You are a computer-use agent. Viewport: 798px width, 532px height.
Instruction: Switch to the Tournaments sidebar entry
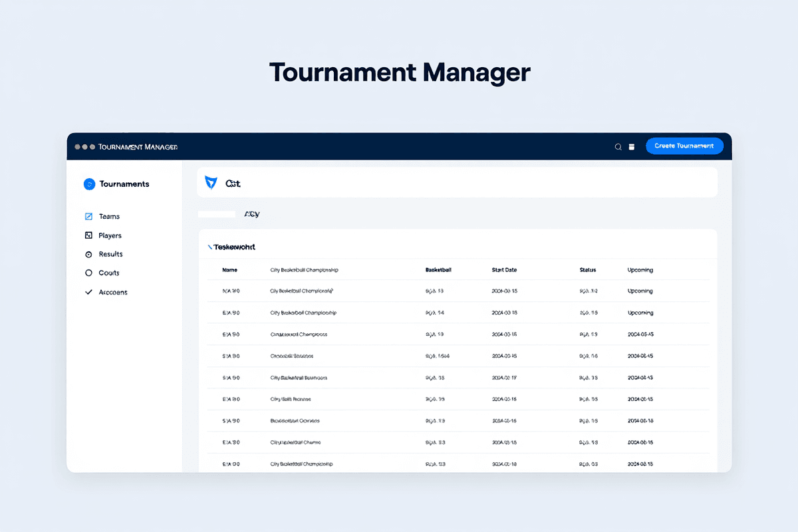125,184
